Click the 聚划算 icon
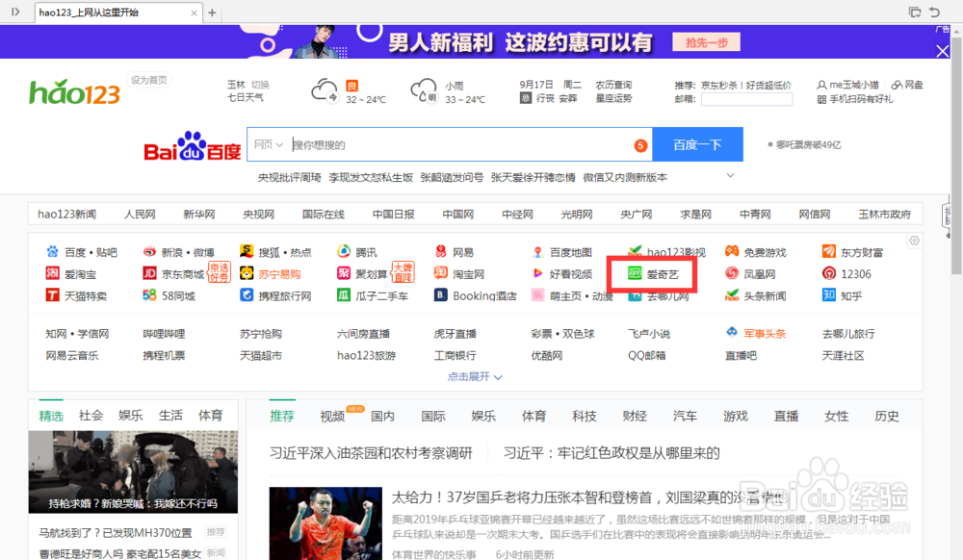 coord(344,273)
